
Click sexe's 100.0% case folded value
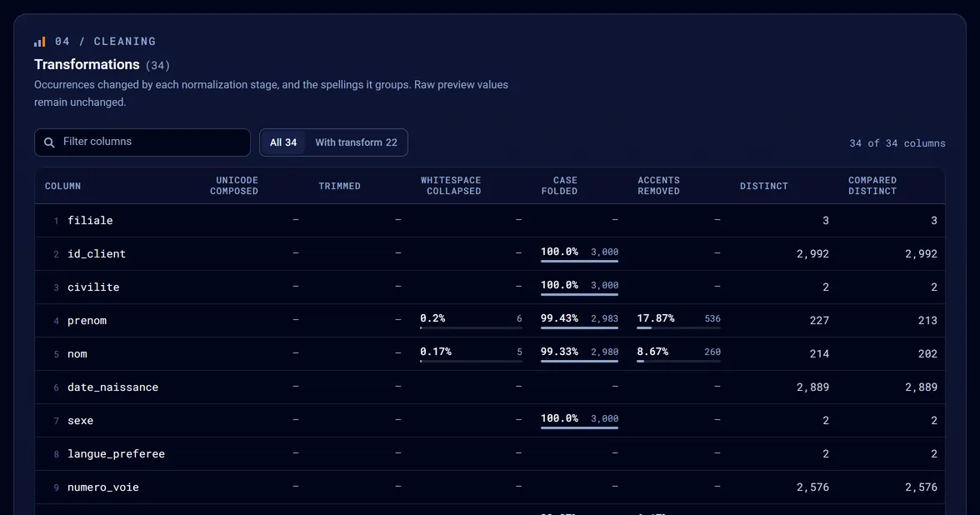pos(559,418)
